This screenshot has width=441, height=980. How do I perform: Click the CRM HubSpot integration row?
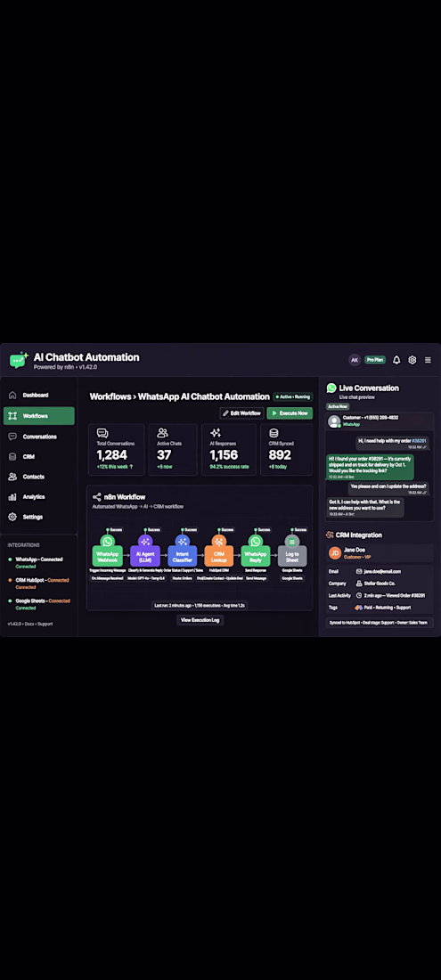pos(38,584)
